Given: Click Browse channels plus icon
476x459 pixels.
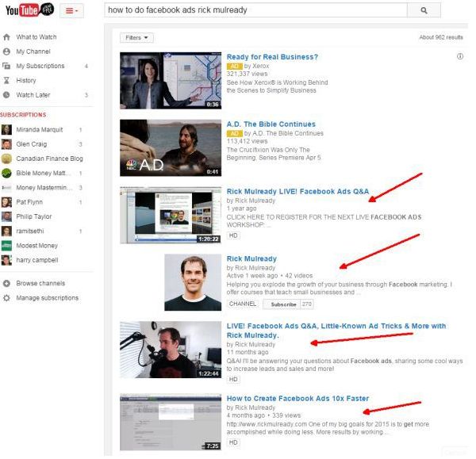Looking at the screenshot, I should pos(6,283).
